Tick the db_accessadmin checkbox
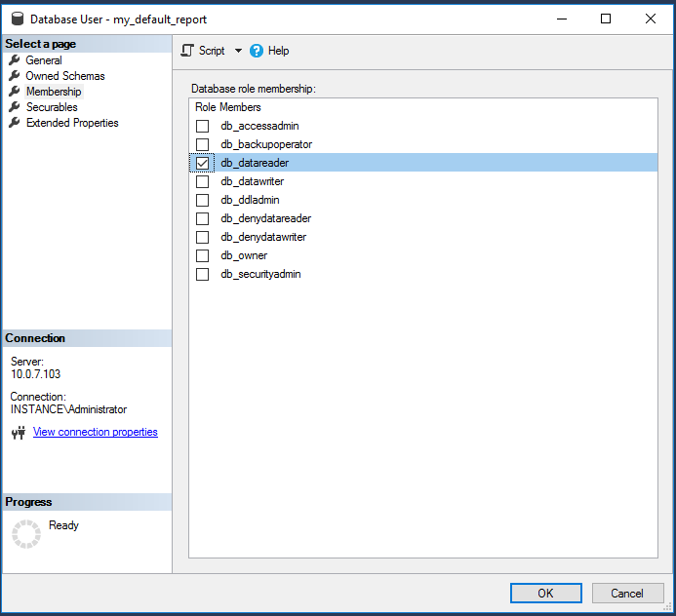Image resolution: width=676 pixels, height=616 pixels. click(203, 127)
